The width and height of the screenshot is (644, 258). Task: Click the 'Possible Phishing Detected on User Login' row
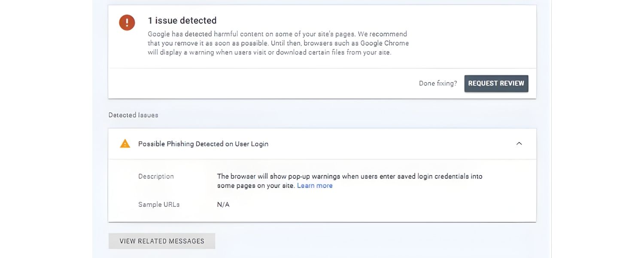(203, 144)
